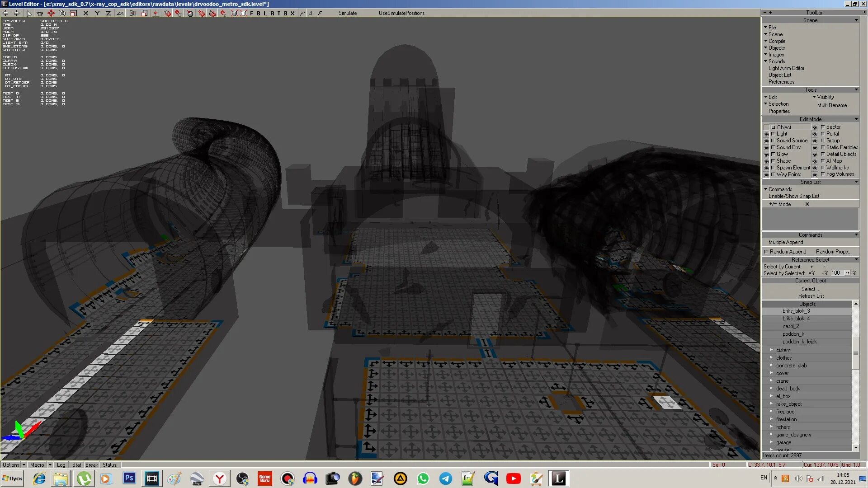The image size is (868, 488).
Task: Enable the Spawn Element edit mode checkbox
Action: 773,168
